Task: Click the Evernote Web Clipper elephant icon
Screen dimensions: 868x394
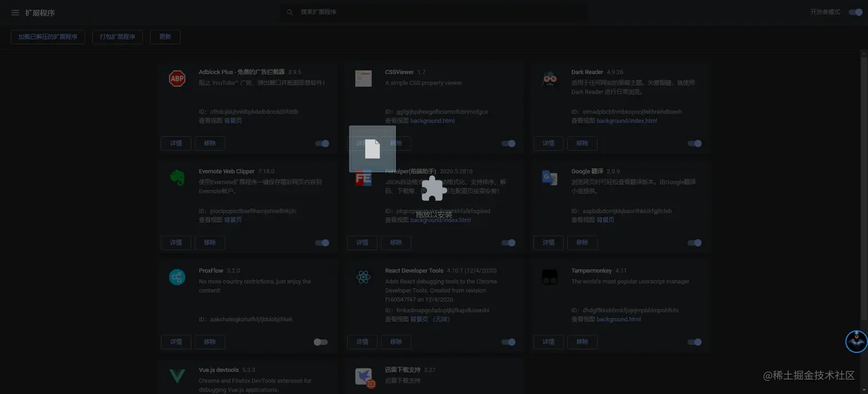Action: click(177, 178)
